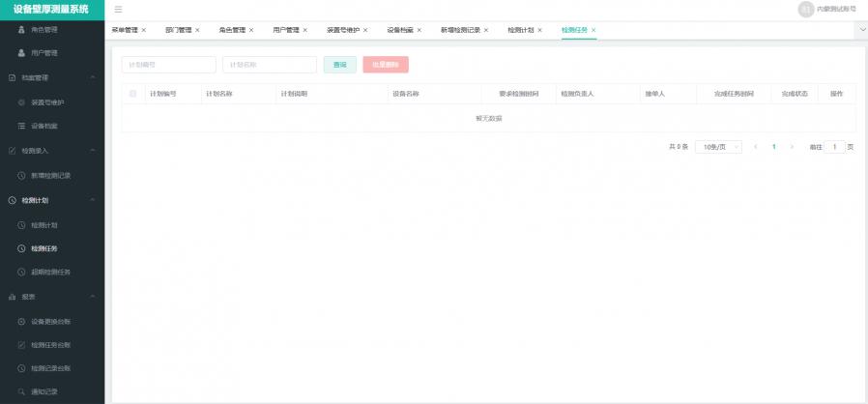Close the 菜单管理 tab with its X icon
The width and height of the screenshot is (868, 404).
pos(144,30)
